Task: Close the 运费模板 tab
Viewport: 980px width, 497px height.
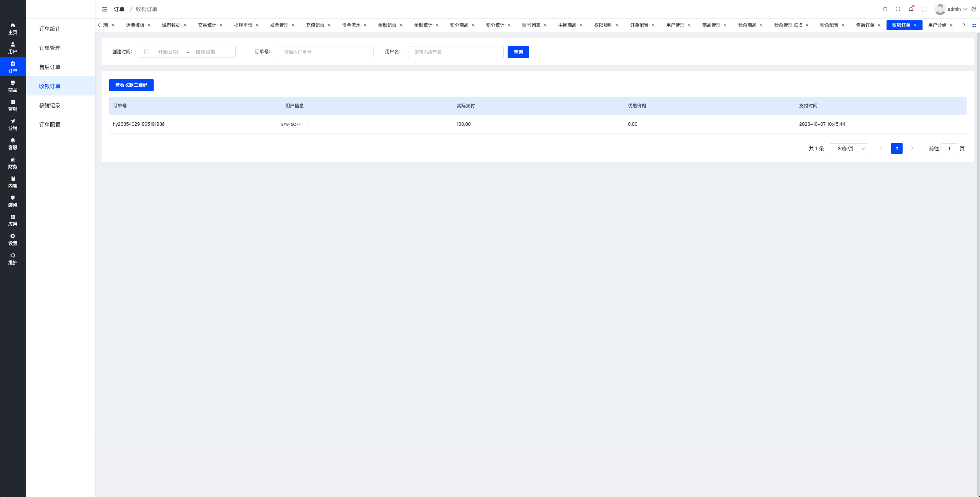Action: pos(149,25)
